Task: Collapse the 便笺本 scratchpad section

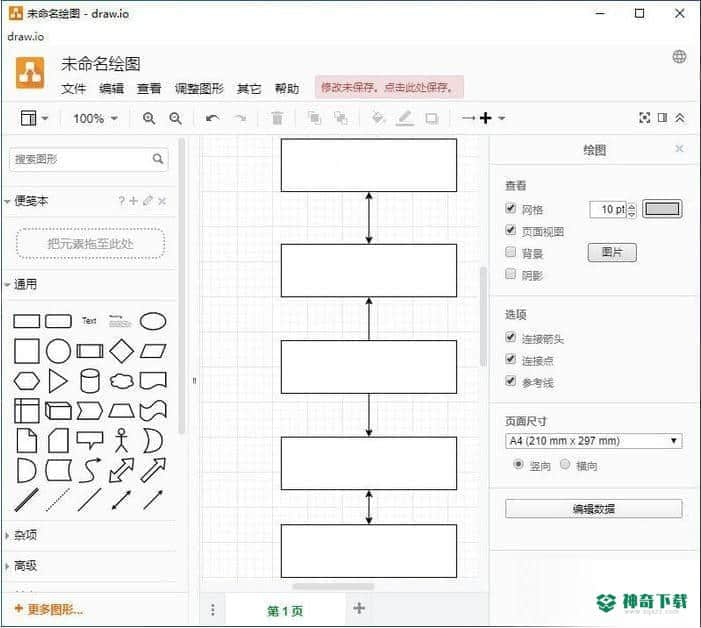Action: (27, 201)
